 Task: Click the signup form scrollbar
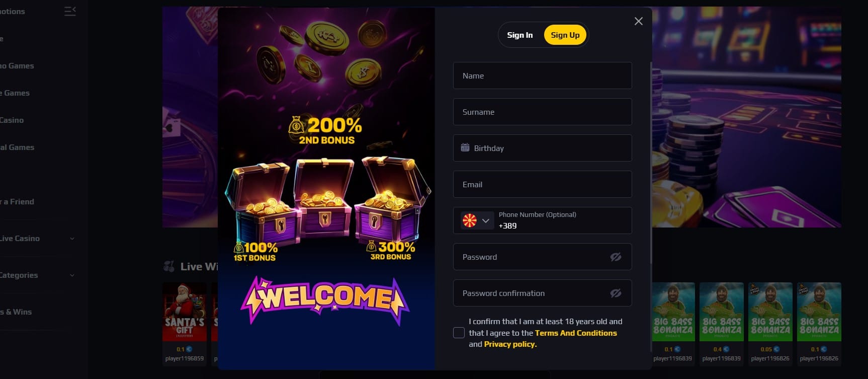point(651,161)
